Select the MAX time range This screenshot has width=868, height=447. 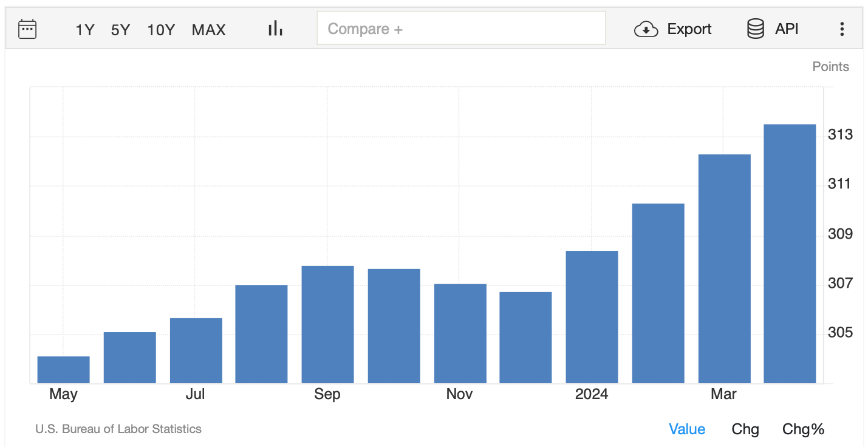[208, 30]
